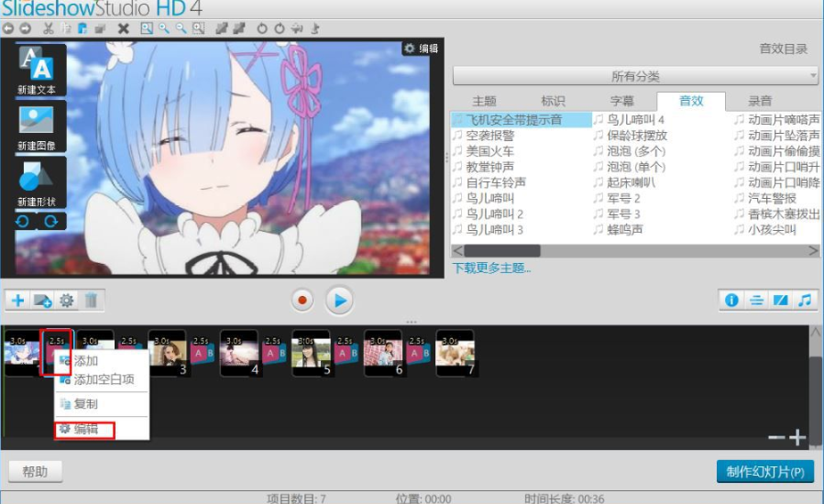
Task: Select sound effect 空袭报警
Action: (489, 136)
